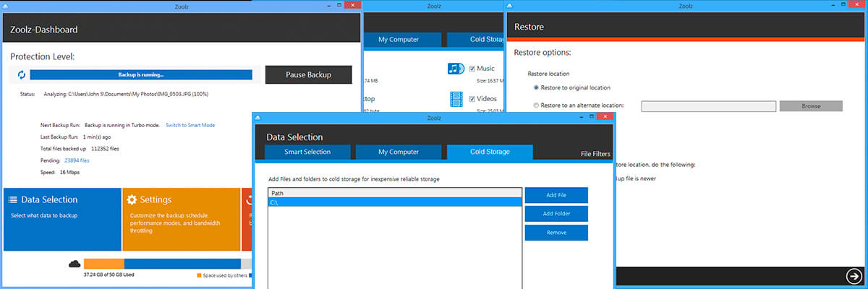Click the Videos film strip icon
Viewport: 868px width, 289px height.
click(456, 99)
